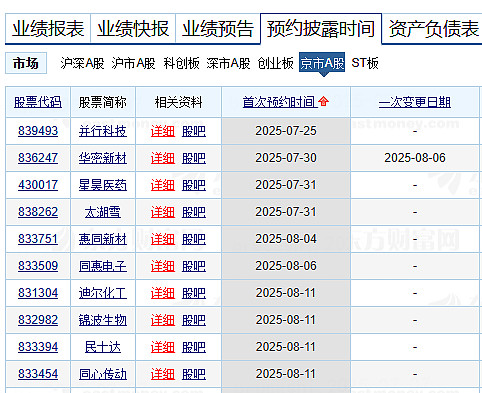Screen dimensions: 482x393
Task: Open 股吧 for 迪尔化工
Action: pyautogui.click(x=194, y=293)
